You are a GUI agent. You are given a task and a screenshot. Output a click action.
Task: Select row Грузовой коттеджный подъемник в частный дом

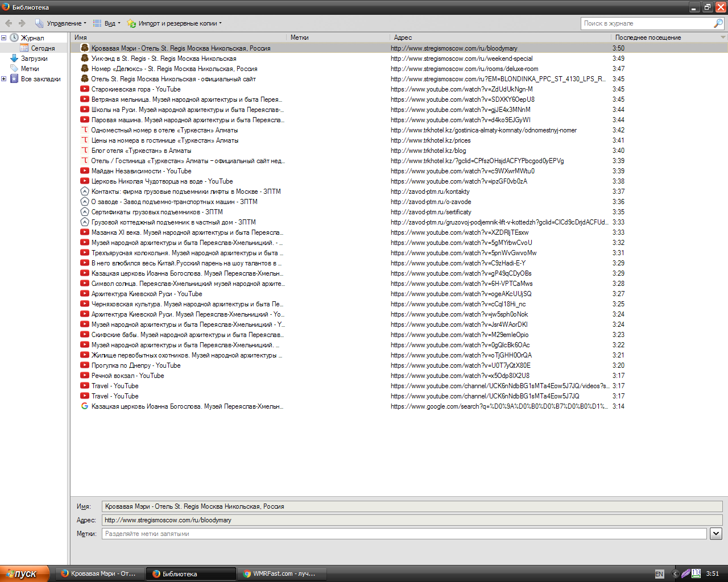[x=399, y=222]
